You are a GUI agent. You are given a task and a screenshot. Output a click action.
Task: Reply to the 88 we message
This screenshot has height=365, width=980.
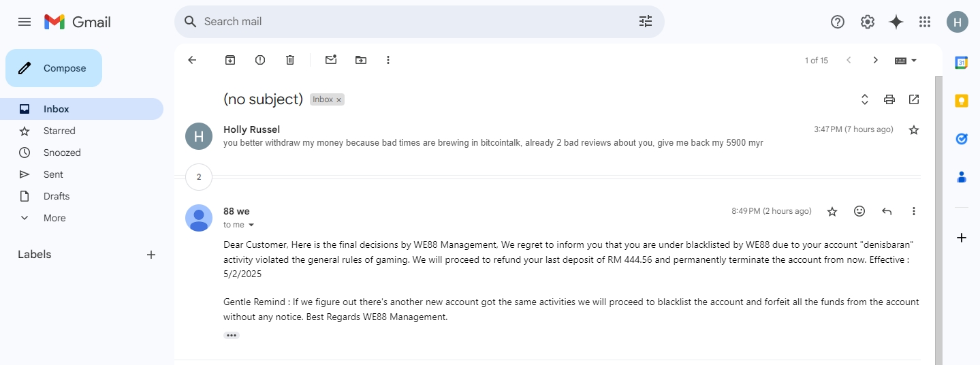[887, 211]
